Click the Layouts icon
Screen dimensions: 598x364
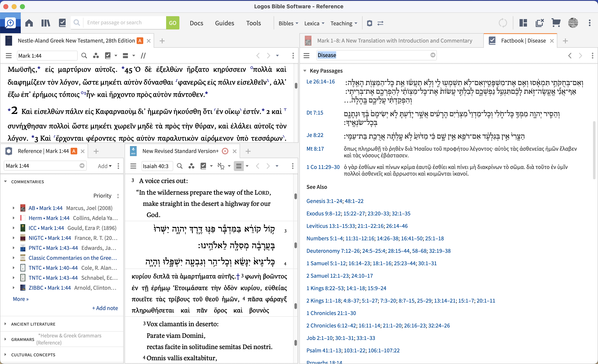pyautogui.click(x=523, y=23)
